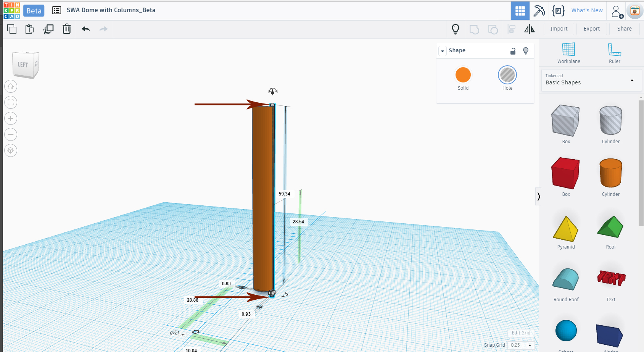Click the Duplicate icon
Image resolution: width=644 pixels, height=352 pixels.
[x=48, y=29]
